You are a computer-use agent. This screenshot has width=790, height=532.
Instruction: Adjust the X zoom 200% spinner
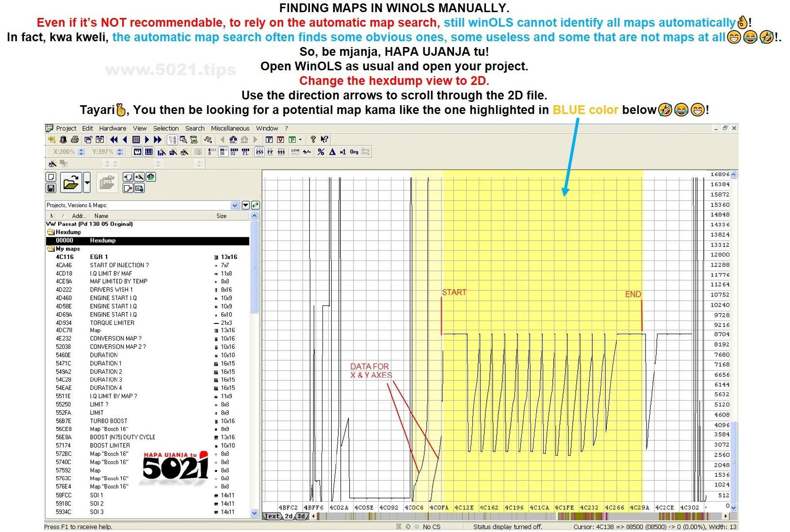(x=81, y=152)
